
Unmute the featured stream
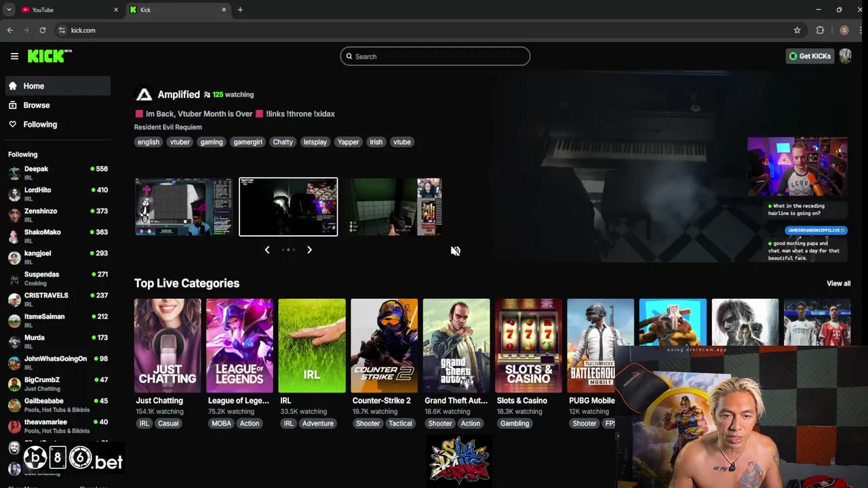[455, 251]
